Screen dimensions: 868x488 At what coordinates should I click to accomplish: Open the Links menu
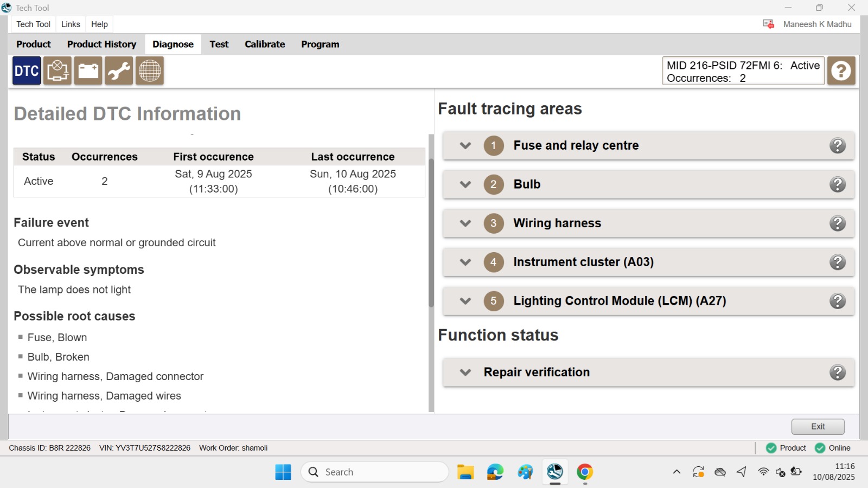coord(71,24)
